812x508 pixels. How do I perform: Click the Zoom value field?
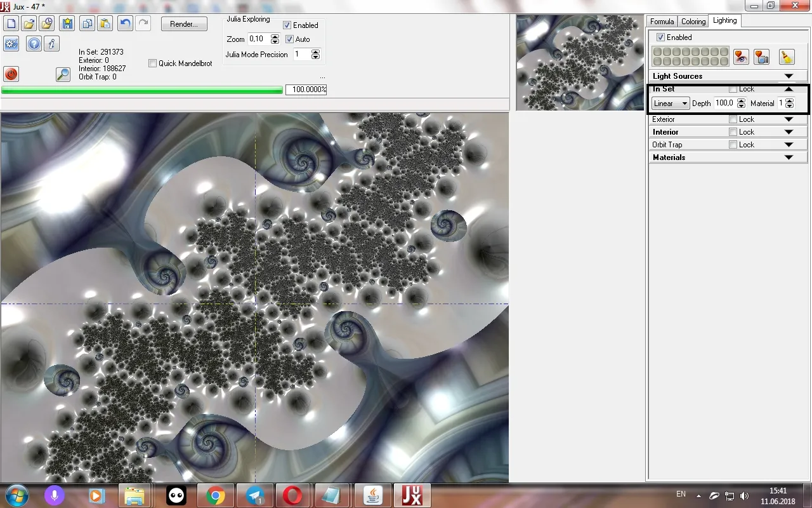click(259, 39)
